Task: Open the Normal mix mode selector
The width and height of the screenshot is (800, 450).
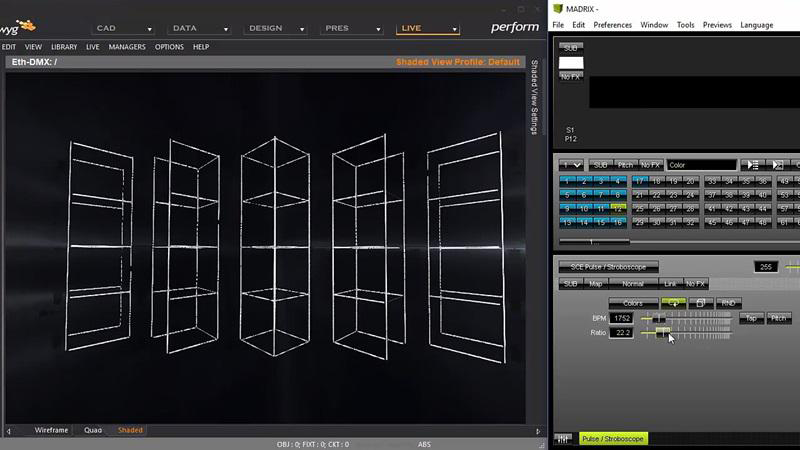Action: 633,284
